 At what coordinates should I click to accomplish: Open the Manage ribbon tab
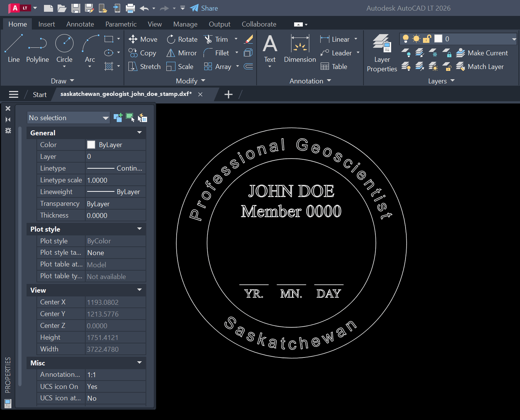(x=185, y=24)
